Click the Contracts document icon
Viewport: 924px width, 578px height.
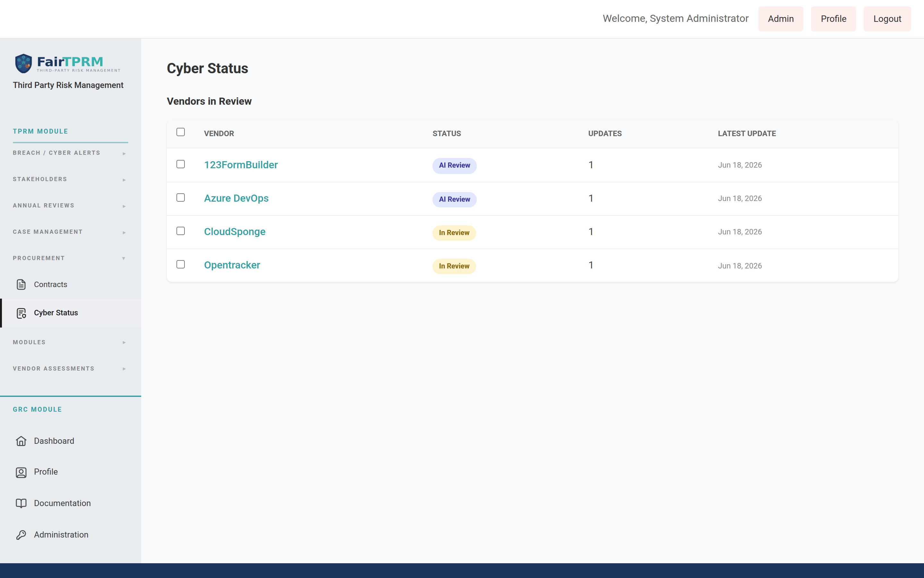tap(21, 285)
